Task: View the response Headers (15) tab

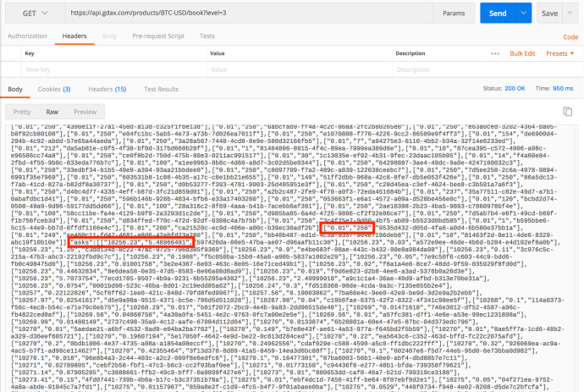Action: [109, 88]
